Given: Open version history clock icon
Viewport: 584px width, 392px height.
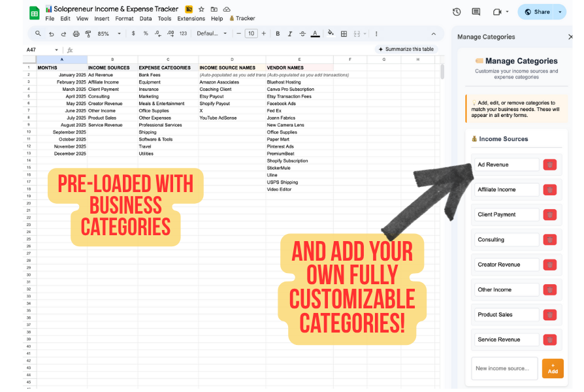Looking at the screenshot, I should click(x=457, y=12).
